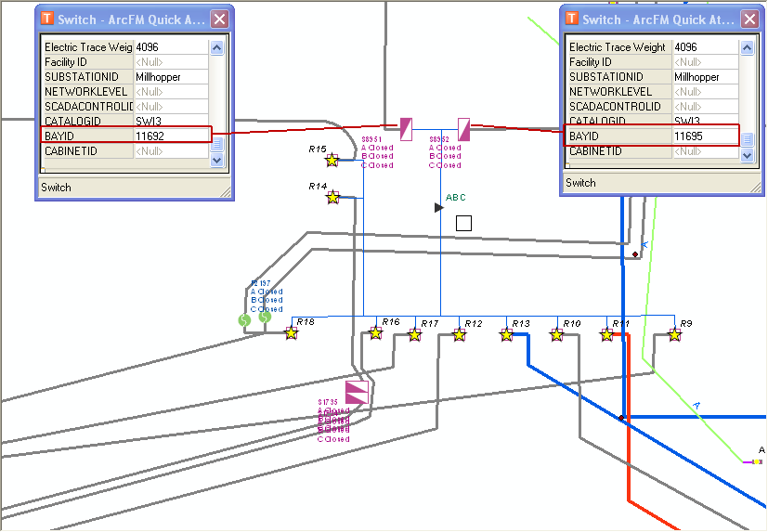The width and height of the screenshot is (768, 532).
Task: Select switch symbol above label S8951
Action: [x=406, y=128]
